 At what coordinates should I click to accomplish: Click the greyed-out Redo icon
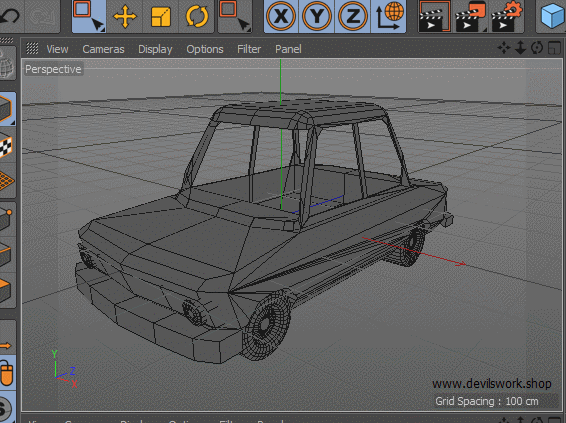43,16
